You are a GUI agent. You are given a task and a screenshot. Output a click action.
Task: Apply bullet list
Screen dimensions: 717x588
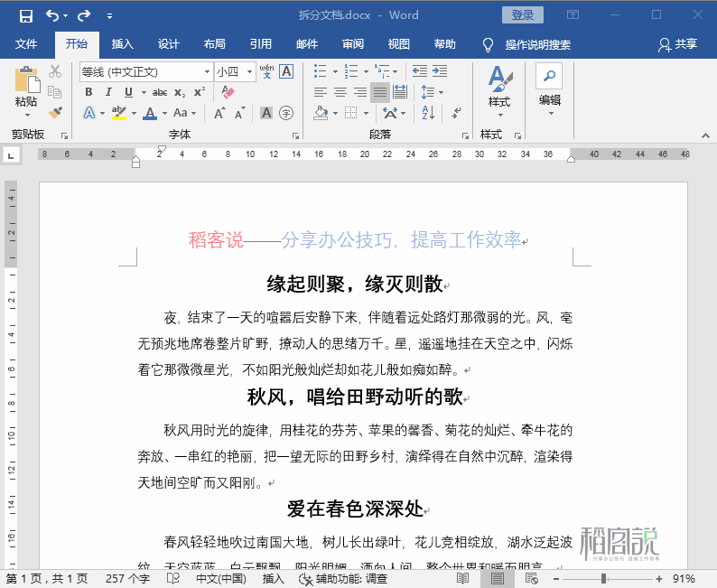coord(320,71)
